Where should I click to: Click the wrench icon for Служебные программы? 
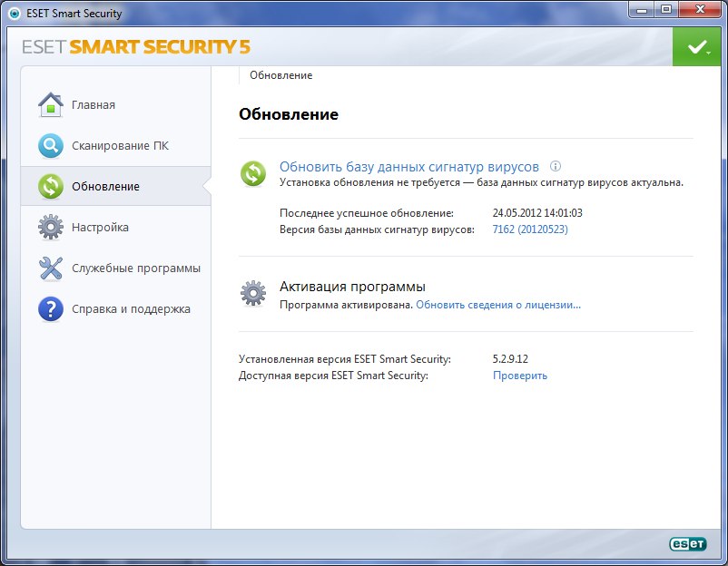(51, 268)
